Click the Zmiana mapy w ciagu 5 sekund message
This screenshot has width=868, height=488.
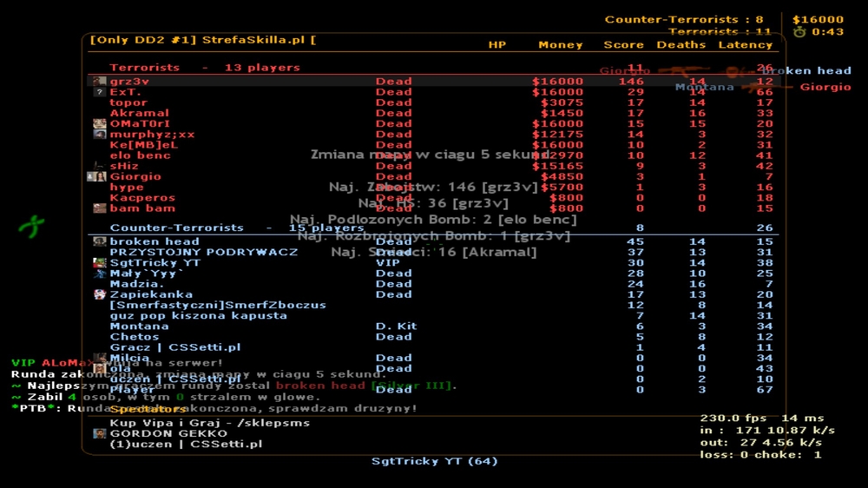430,155
